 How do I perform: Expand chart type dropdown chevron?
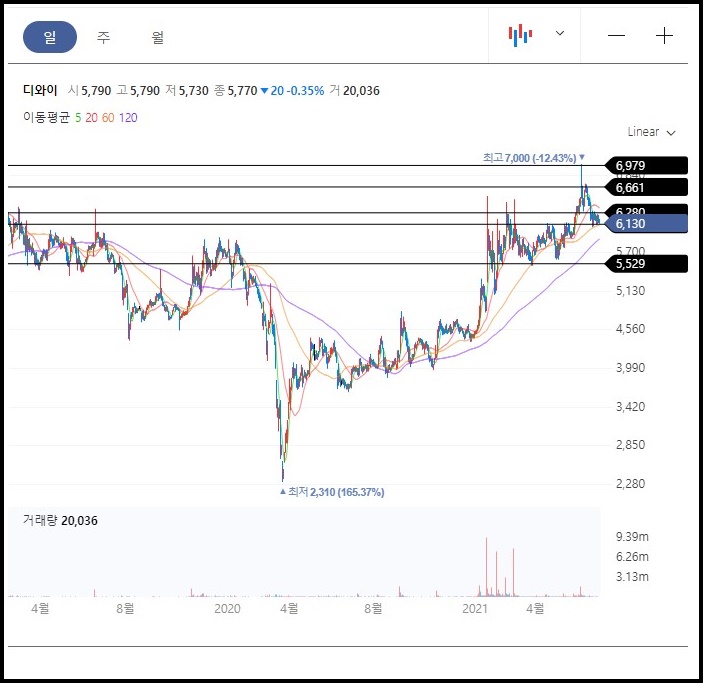coord(560,33)
